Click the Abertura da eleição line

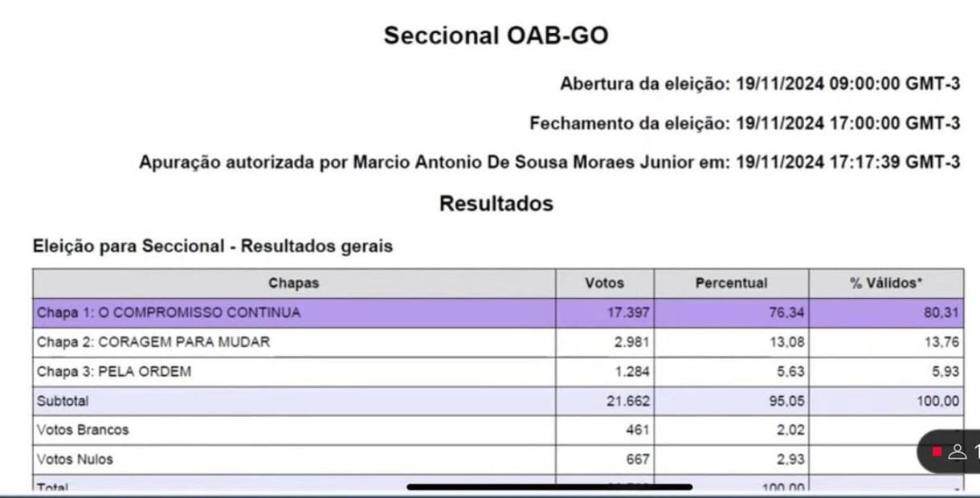point(759,84)
